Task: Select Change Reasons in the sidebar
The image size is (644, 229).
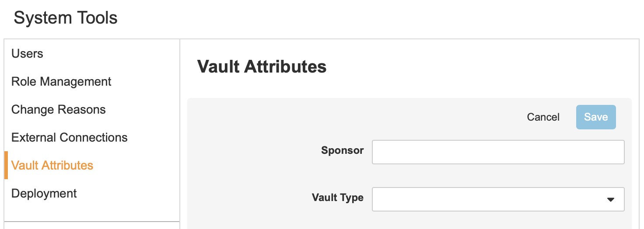Action: [59, 110]
